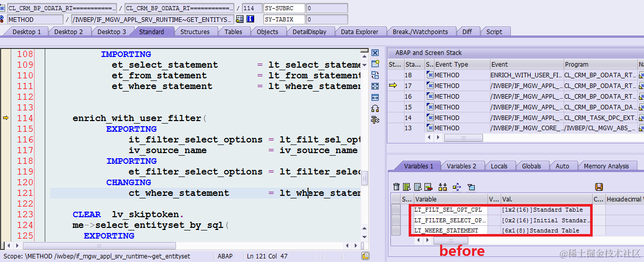The height and width of the screenshot is (262, 644).
Task: Click the Replace Tool icon beside the editor
Action: click(375, 75)
